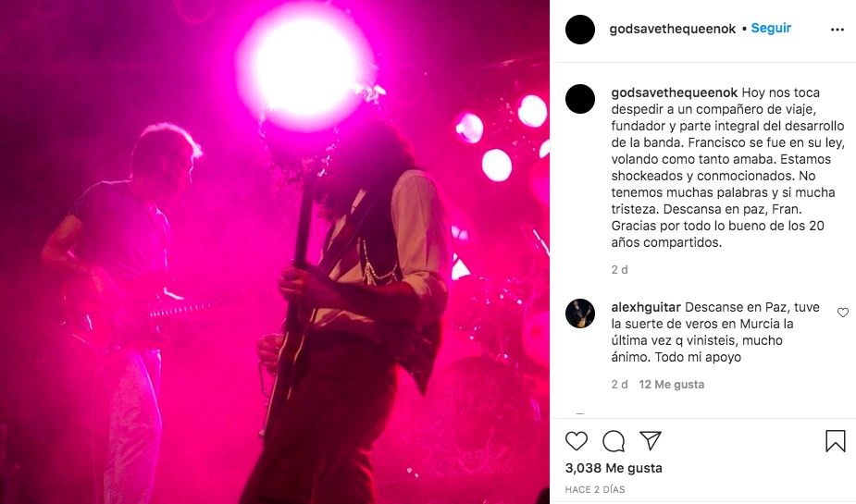Save the post with the bookmark icon

[x=836, y=441]
